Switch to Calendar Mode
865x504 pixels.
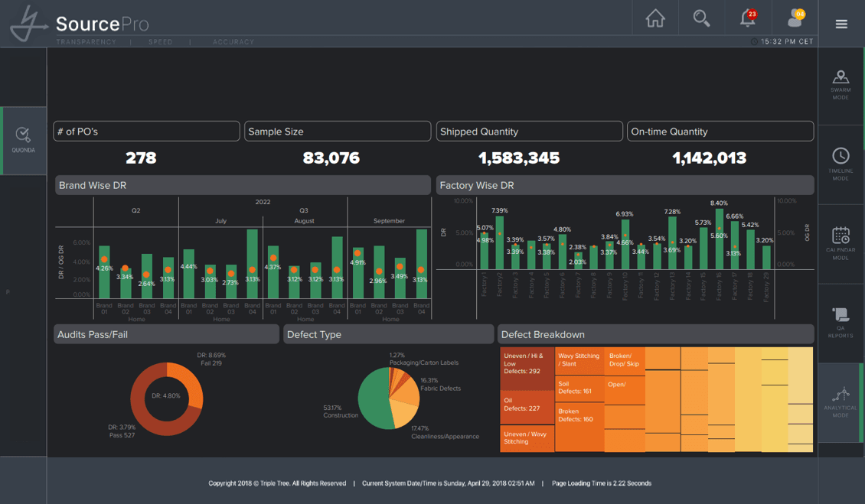pos(841,243)
